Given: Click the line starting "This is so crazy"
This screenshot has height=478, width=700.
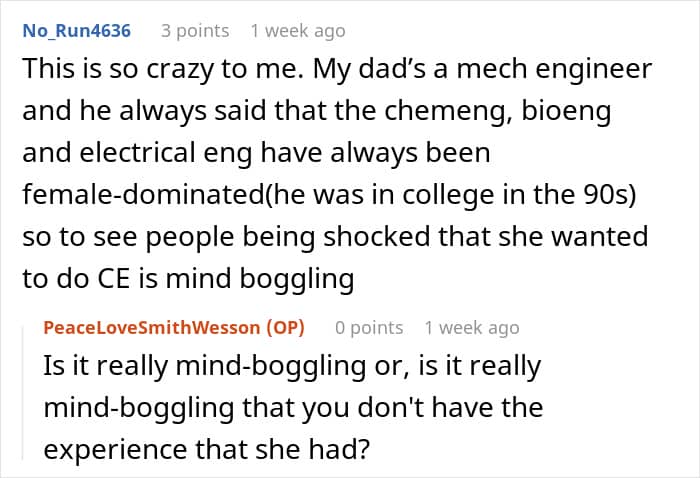Looking at the screenshot, I should [337, 69].
